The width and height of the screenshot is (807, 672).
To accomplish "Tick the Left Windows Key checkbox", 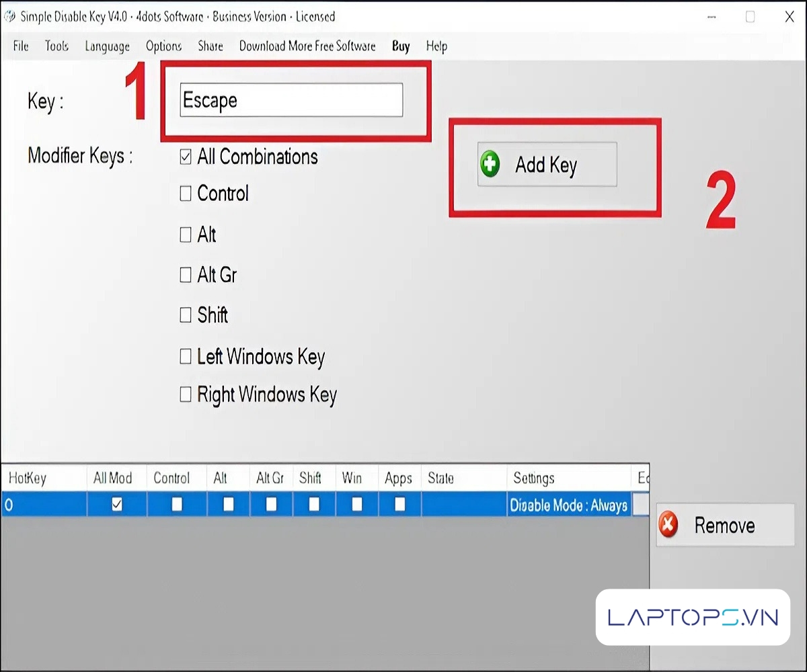I will click(186, 356).
